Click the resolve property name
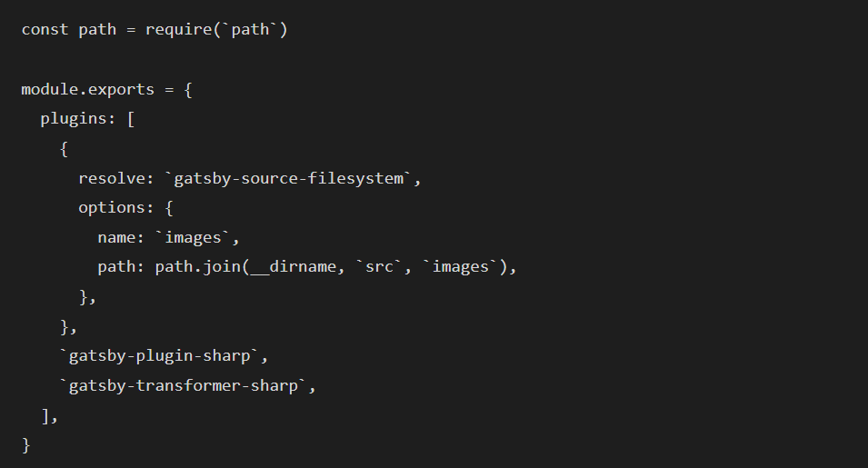 point(112,178)
